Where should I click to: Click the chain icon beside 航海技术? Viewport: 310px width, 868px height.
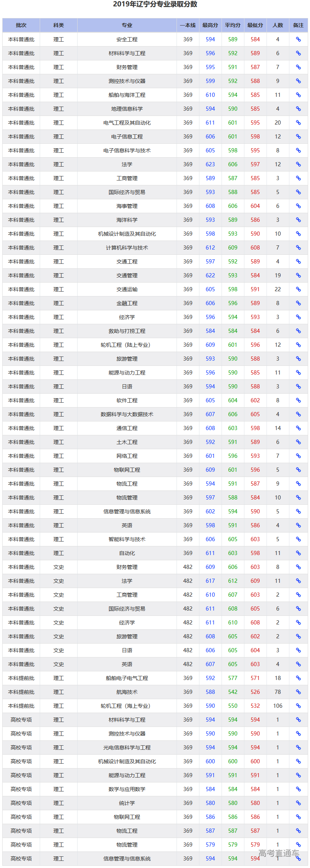(298, 692)
